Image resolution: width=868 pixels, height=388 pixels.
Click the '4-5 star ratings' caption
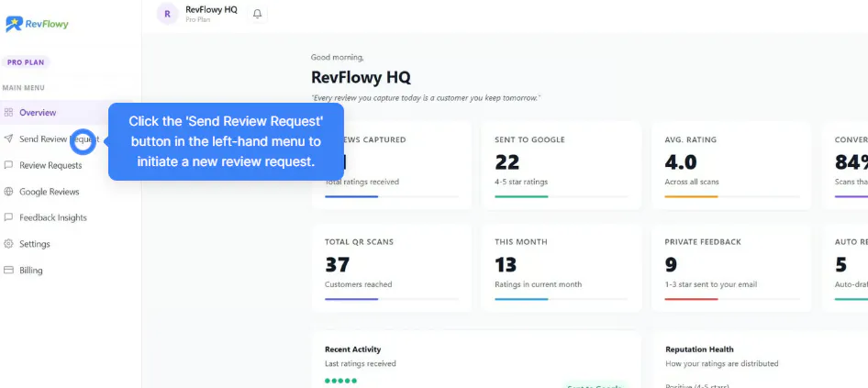tap(521, 183)
